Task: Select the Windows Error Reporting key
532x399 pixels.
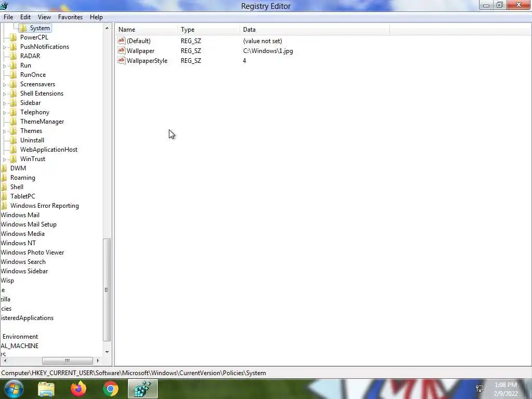Action: click(x=45, y=206)
